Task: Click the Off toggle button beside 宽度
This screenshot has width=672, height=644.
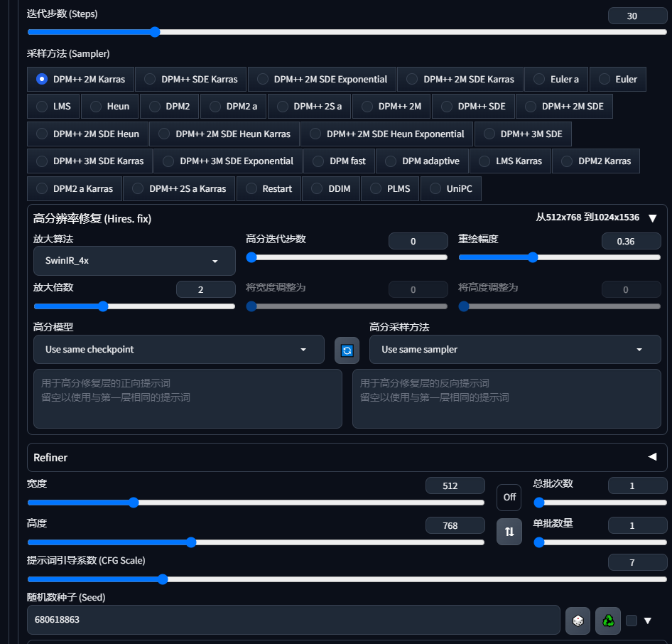Action: tap(509, 498)
